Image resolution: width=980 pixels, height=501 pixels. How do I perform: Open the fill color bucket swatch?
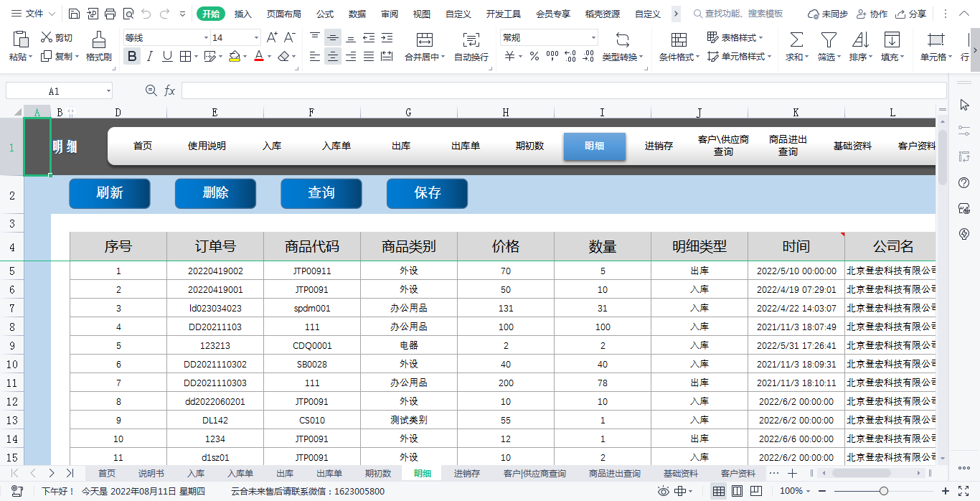click(235, 57)
